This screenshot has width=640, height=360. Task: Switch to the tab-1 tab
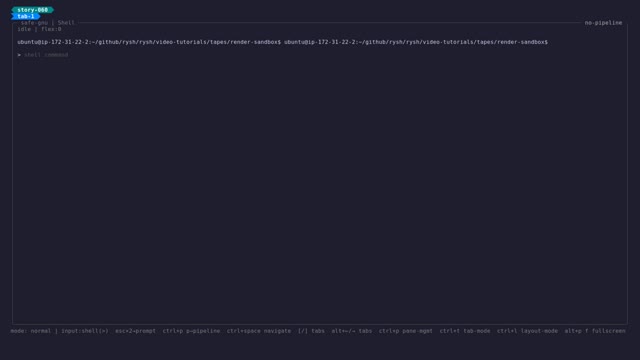[x=26, y=16]
